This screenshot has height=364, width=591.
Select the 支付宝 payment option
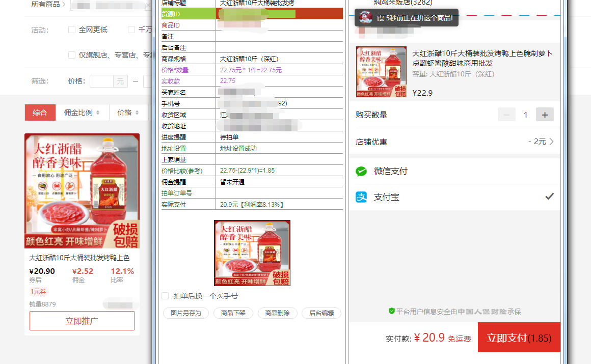454,197
